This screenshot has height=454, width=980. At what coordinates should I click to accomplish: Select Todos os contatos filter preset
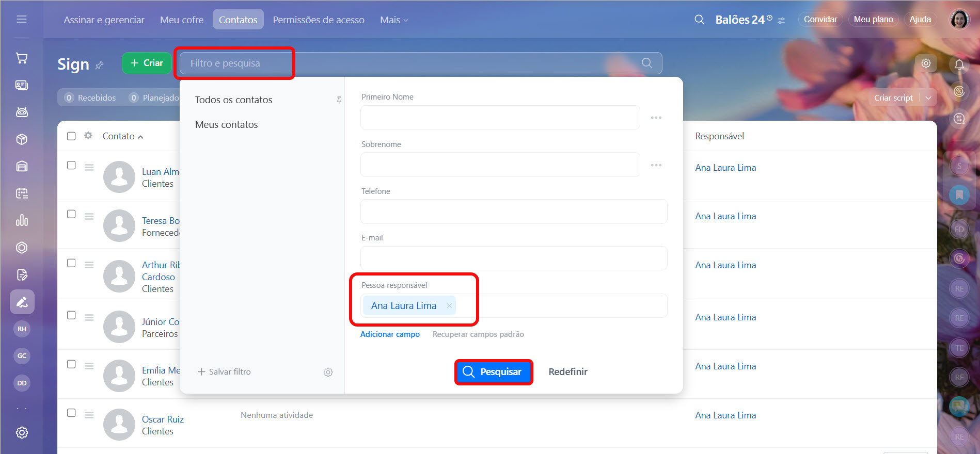[x=233, y=100]
